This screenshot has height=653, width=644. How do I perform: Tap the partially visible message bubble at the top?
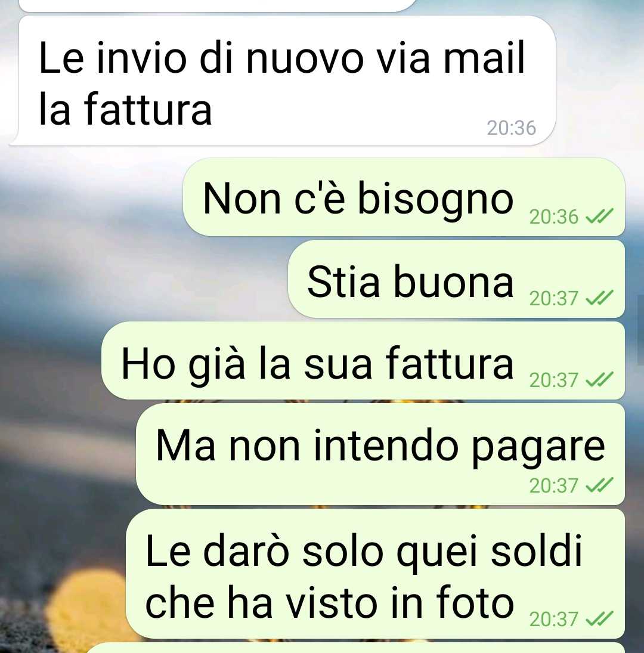click(x=216, y=5)
